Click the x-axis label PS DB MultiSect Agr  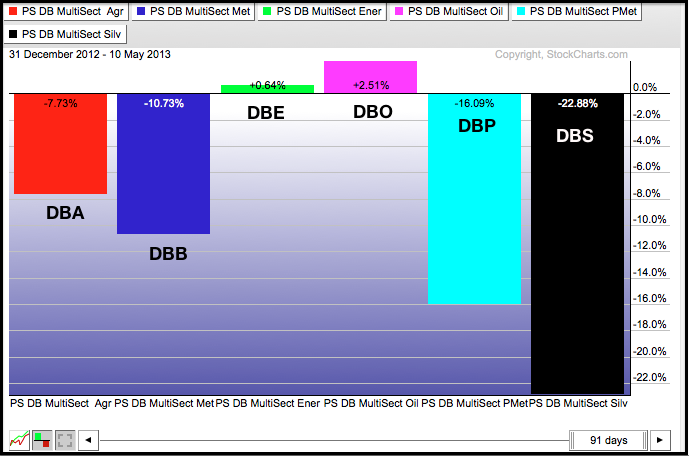[61, 403]
